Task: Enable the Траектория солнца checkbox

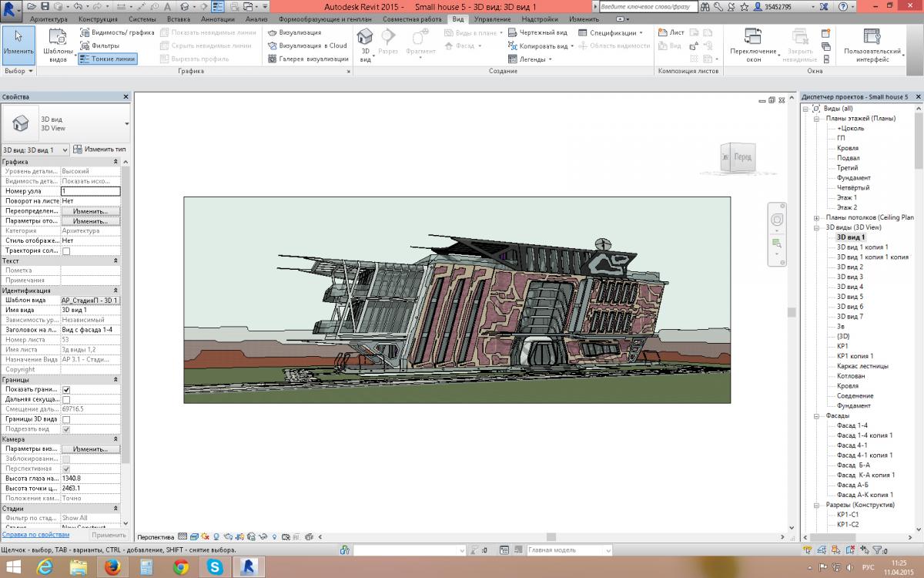Action: [66, 251]
